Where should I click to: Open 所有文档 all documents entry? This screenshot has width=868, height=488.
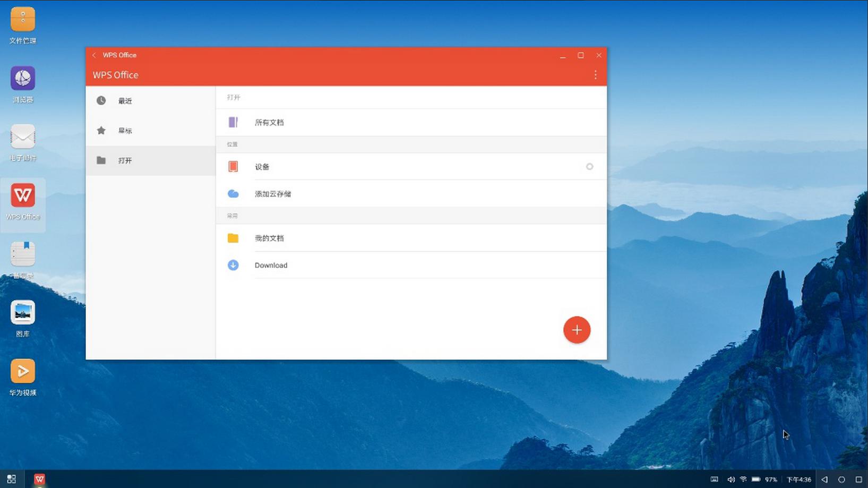[411, 122]
